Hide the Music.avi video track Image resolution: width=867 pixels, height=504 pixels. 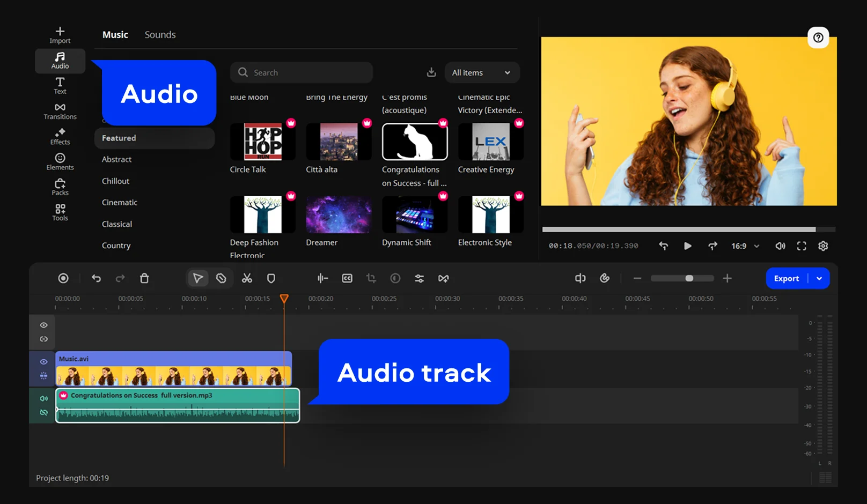(x=44, y=362)
